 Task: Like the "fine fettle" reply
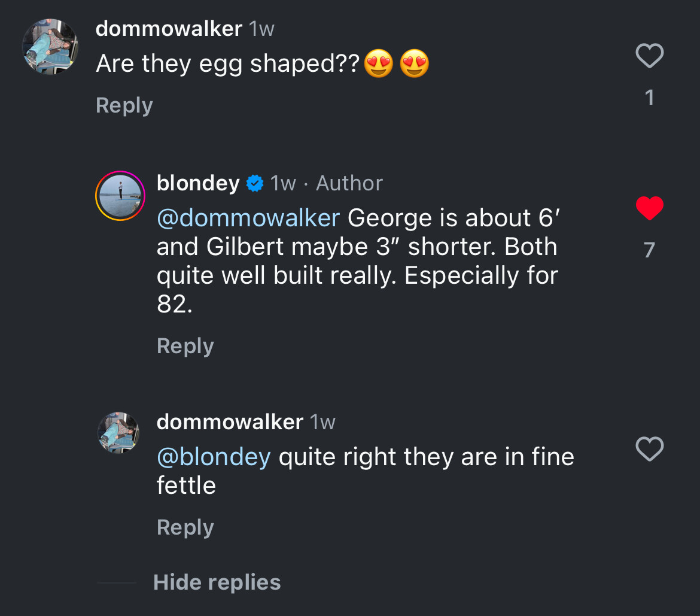(649, 449)
